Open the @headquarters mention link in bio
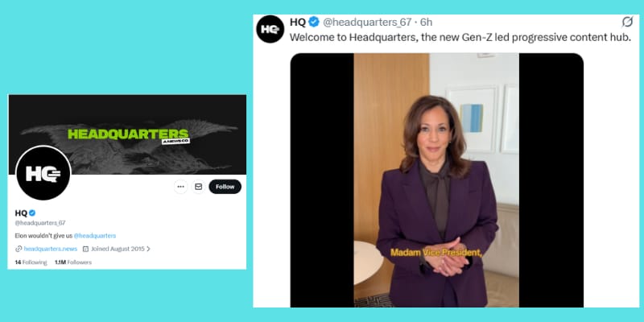This screenshot has height=322, width=644. 95,235
